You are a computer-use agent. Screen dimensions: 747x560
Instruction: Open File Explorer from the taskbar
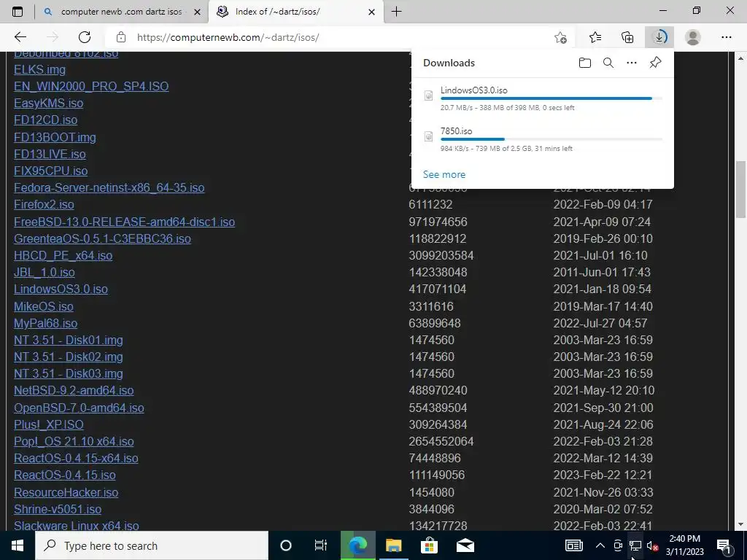click(393, 545)
